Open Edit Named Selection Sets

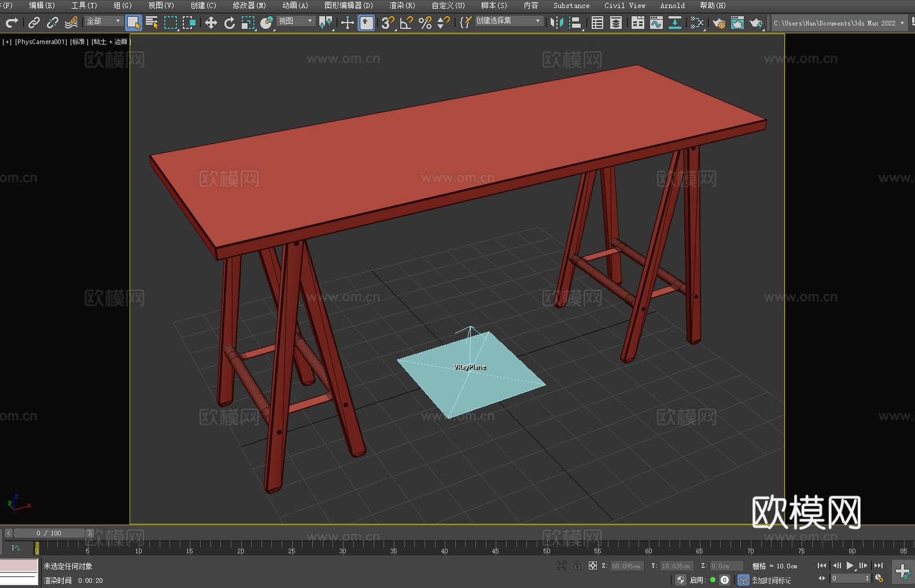point(466,23)
